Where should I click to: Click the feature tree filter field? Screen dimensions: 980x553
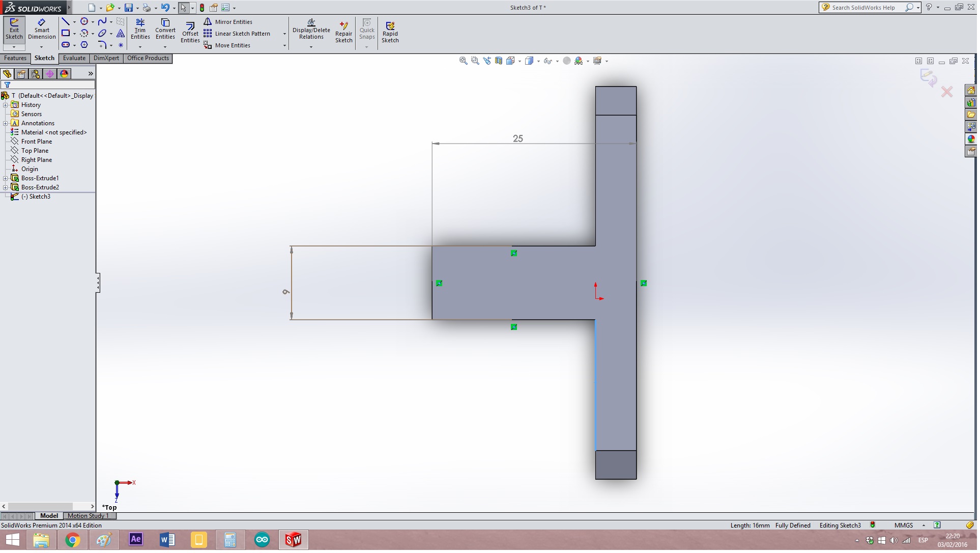[51, 85]
